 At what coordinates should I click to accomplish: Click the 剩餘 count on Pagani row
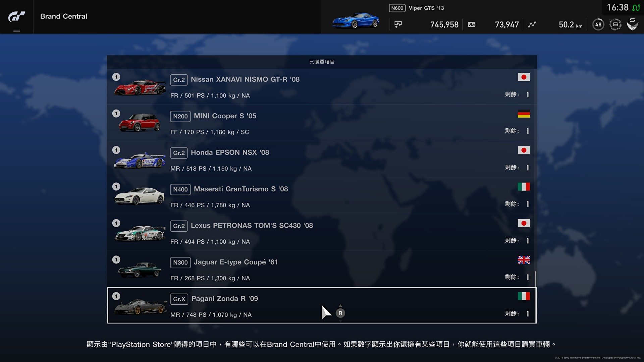pyautogui.click(x=517, y=314)
